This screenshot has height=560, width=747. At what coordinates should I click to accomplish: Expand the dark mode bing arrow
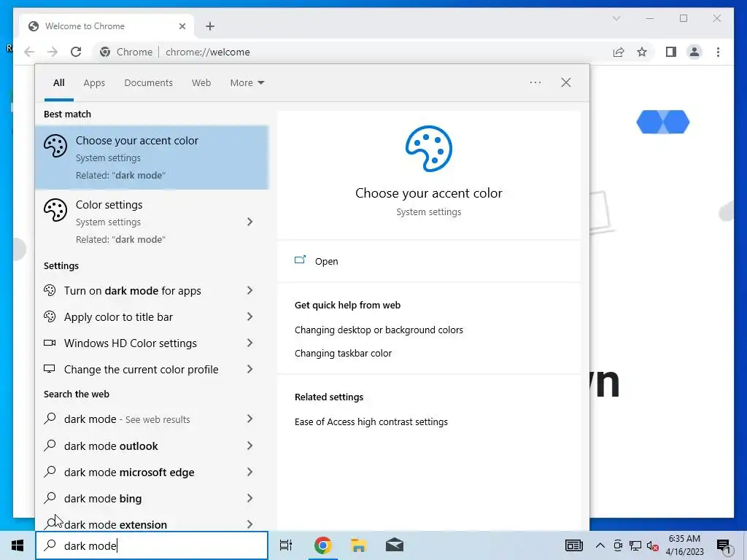pyautogui.click(x=250, y=498)
